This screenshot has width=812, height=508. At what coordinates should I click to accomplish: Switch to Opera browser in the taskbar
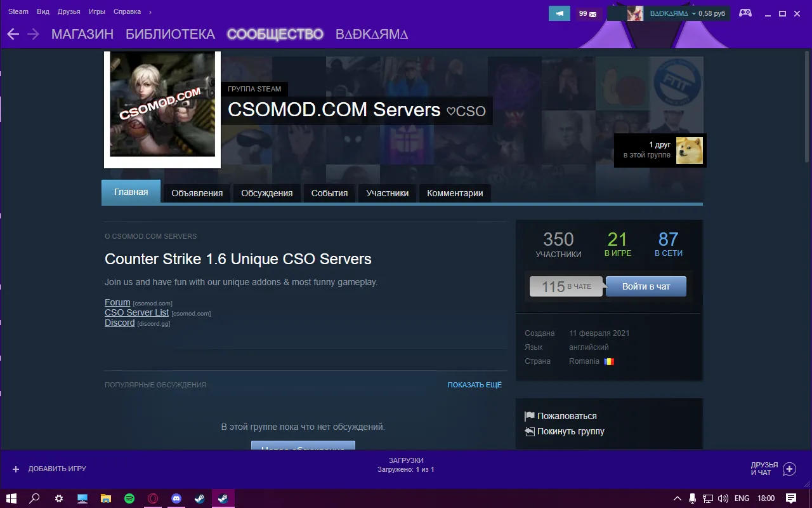click(x=152, y=498)
